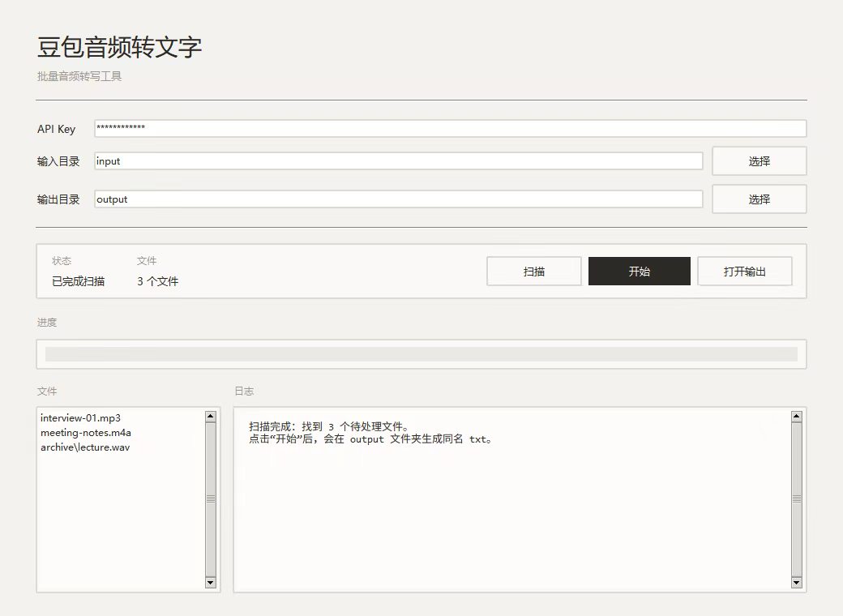Click the API Key input field

(x=450, y=128)
